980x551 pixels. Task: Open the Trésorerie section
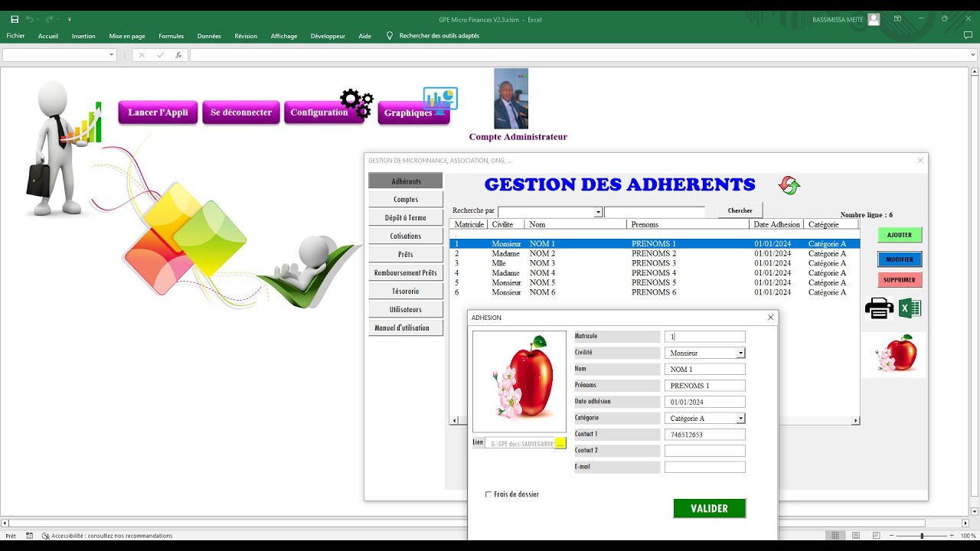pos(406,291)
